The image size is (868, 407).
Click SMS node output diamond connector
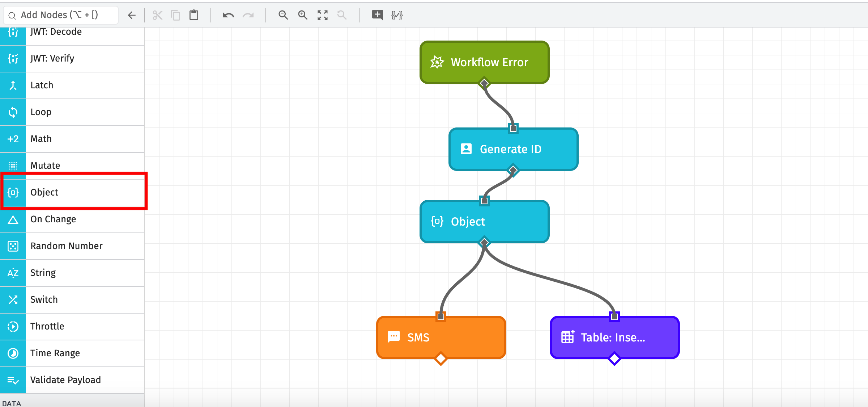pos(441,359)
